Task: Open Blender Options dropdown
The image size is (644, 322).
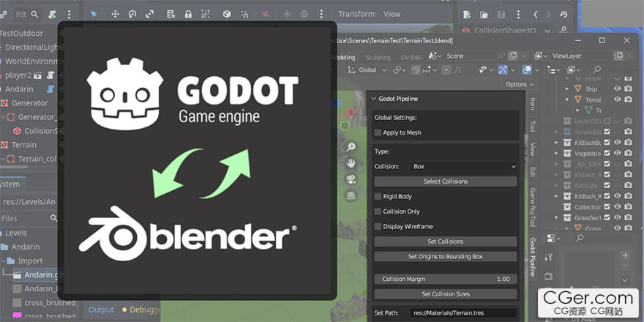Action: 520,84
